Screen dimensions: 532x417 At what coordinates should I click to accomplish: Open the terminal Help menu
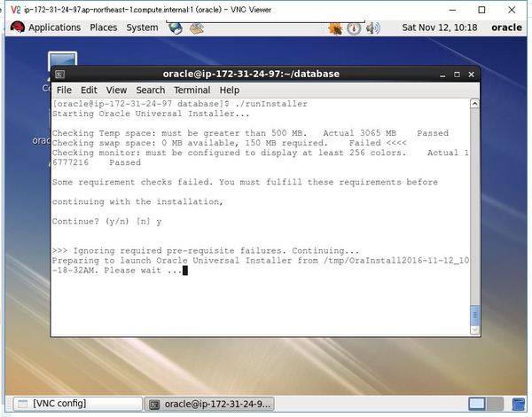[230, 90]
